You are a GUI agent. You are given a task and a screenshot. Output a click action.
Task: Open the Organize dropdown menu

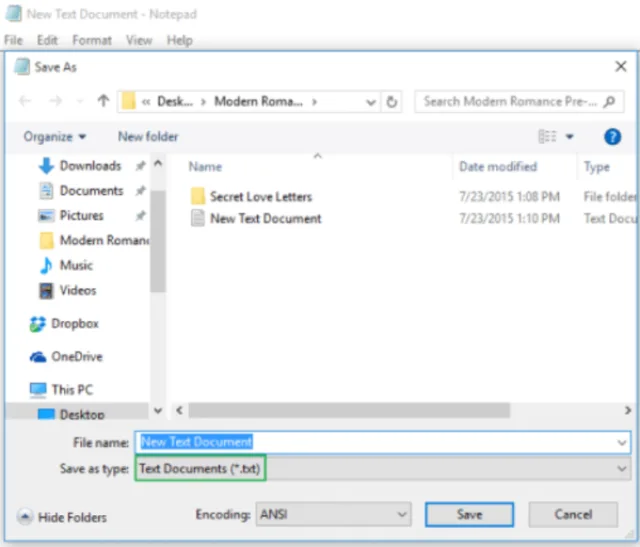coord(55,137)
